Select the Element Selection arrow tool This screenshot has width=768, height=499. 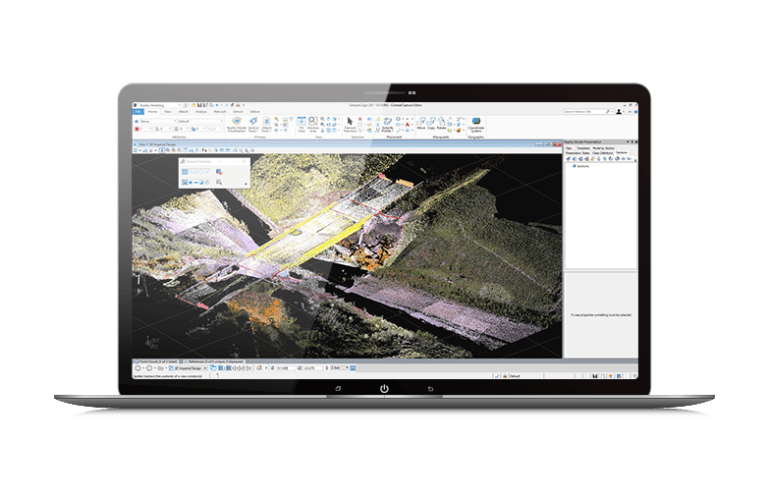pyautogui.click(x=350, y=122)
